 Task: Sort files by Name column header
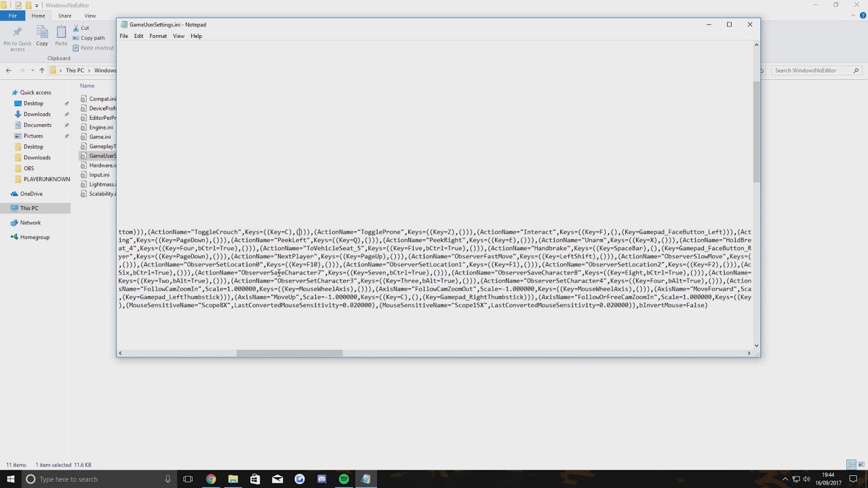click(x=87, y=86)
